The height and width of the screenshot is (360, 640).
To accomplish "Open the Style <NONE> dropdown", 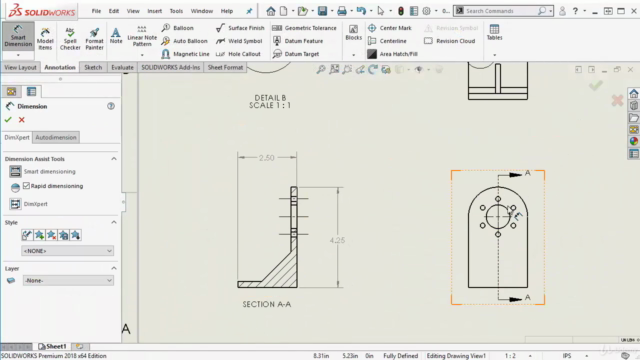I will pos(67,251).
